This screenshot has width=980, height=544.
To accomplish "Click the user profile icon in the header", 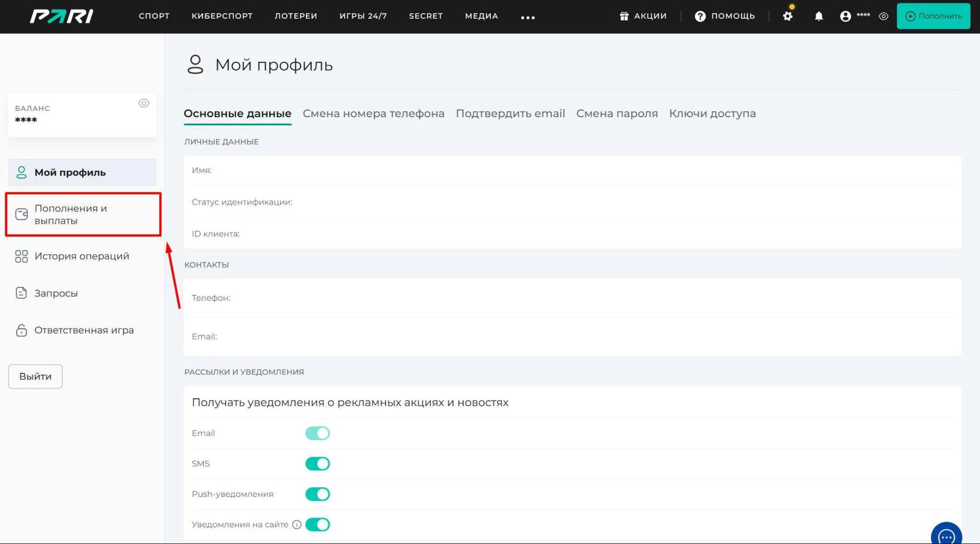I will pyautogui.click(x=845, y=16).
